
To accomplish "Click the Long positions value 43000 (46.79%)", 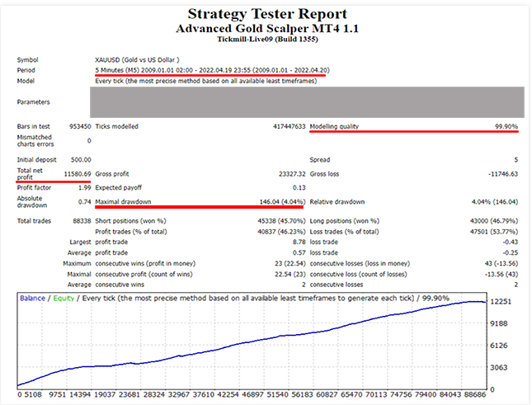I will pos(494,221).
